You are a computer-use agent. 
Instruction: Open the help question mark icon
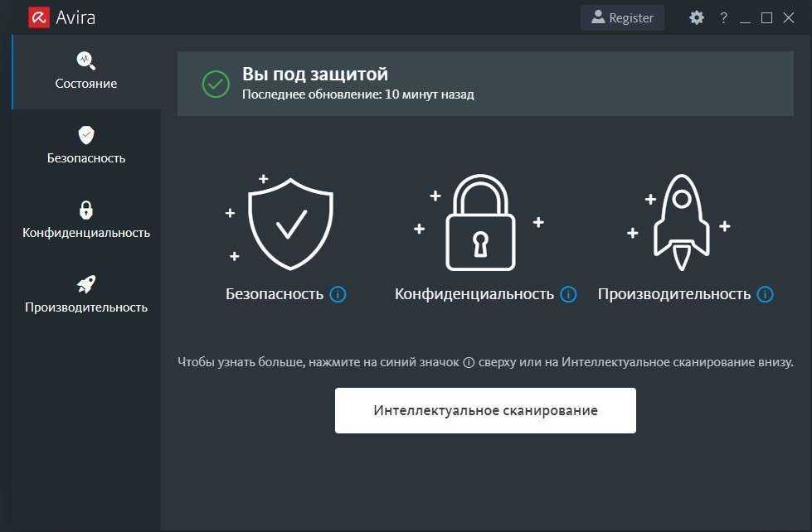pyautogui.click(x=723, y=17)
